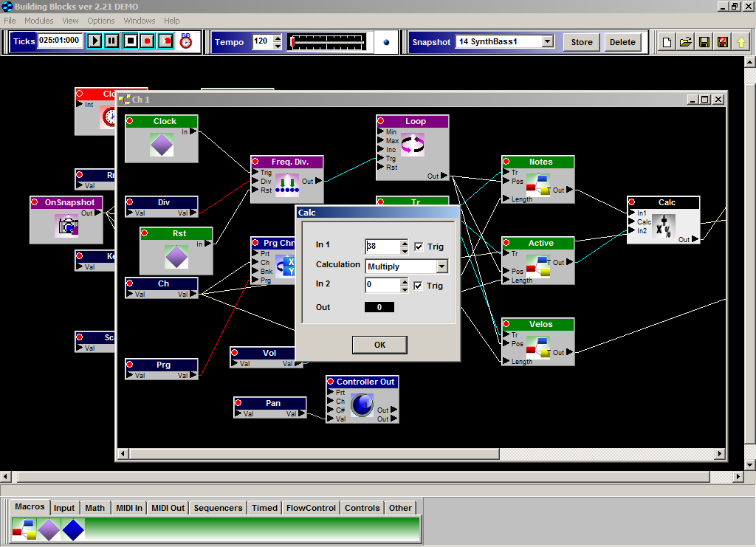
Task: Select the building blocks macro icon
Action: pos(24,529)
